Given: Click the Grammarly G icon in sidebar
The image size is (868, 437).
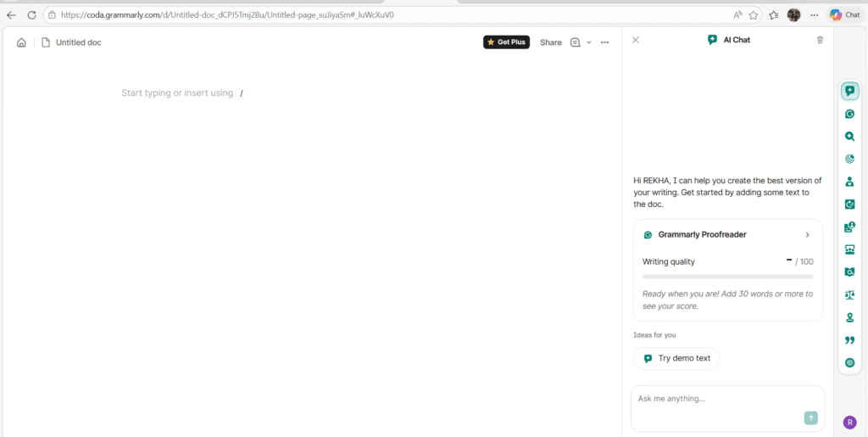Looking at the screenshot, I should (849, 114).
